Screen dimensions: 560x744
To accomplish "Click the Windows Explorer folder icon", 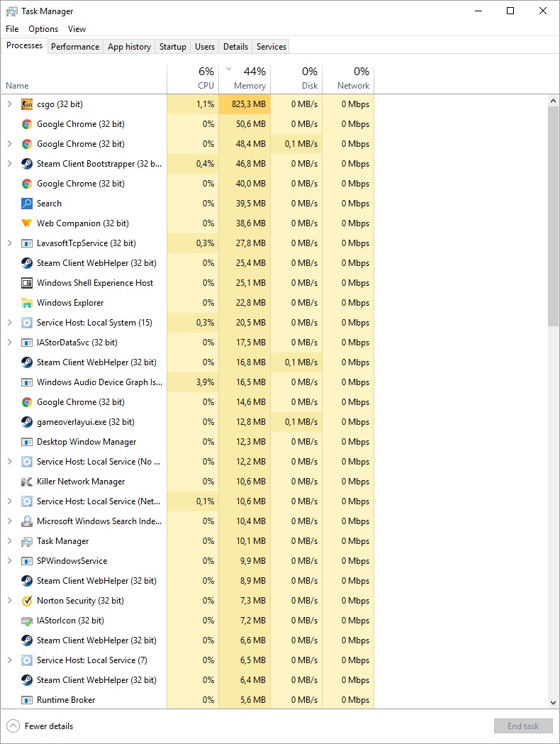I will pos(27,303).
